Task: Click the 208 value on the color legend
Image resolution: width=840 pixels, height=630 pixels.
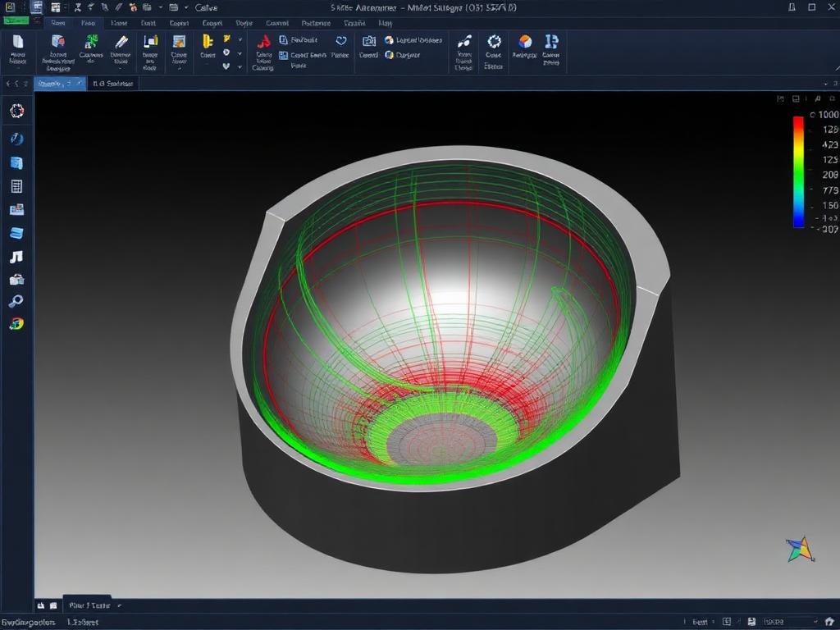Action: (830, 175)
